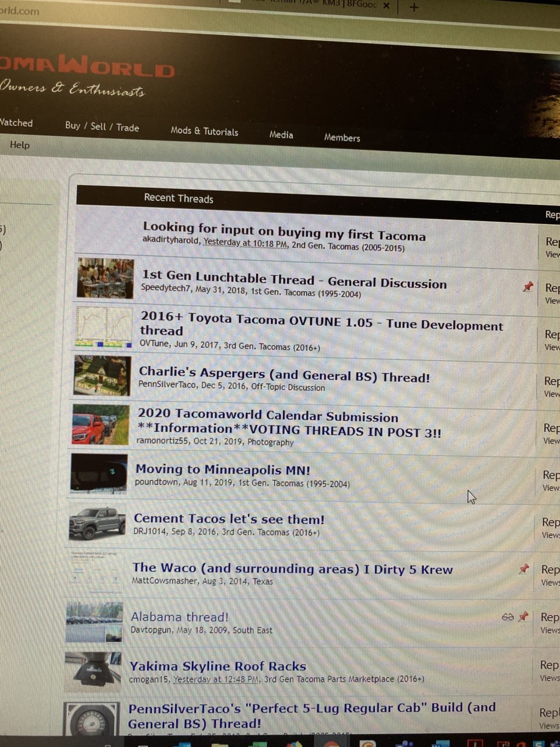Go to the Photography forum
Screen dimensions: 560x747
[x=271, y=442]
